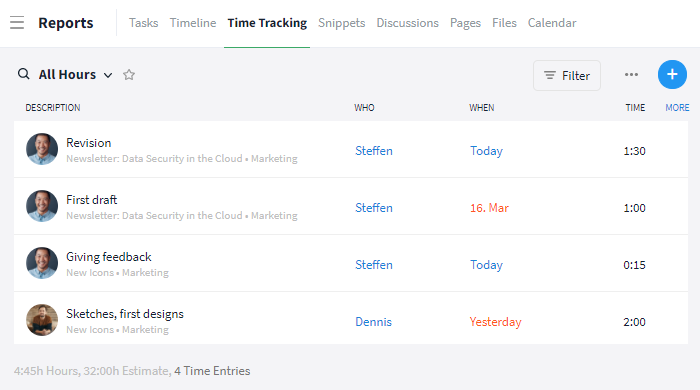Open the Snippets tab
This screenshot has height=390, width=700.
tap(342, 23)
